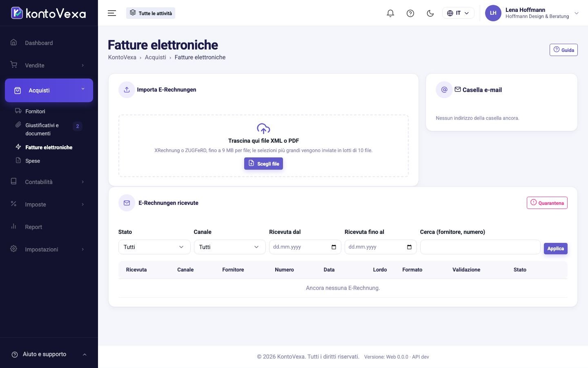Screen dimensions: 588x368
Task: Open the Stato filter dropdown
Action: coord(154,247)
